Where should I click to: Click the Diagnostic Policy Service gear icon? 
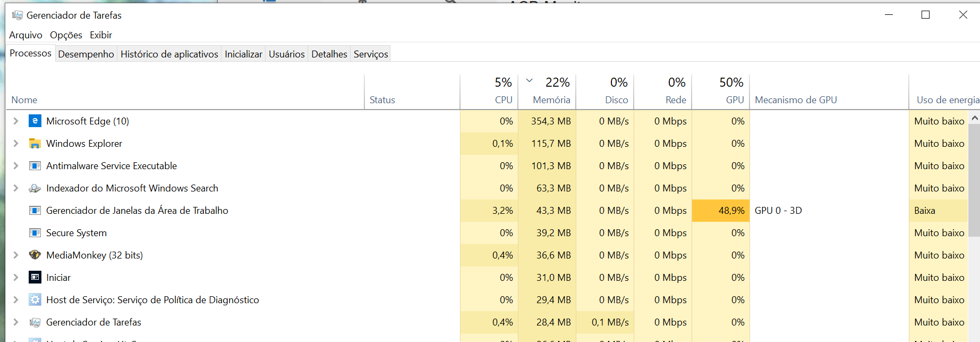(35, 300)
